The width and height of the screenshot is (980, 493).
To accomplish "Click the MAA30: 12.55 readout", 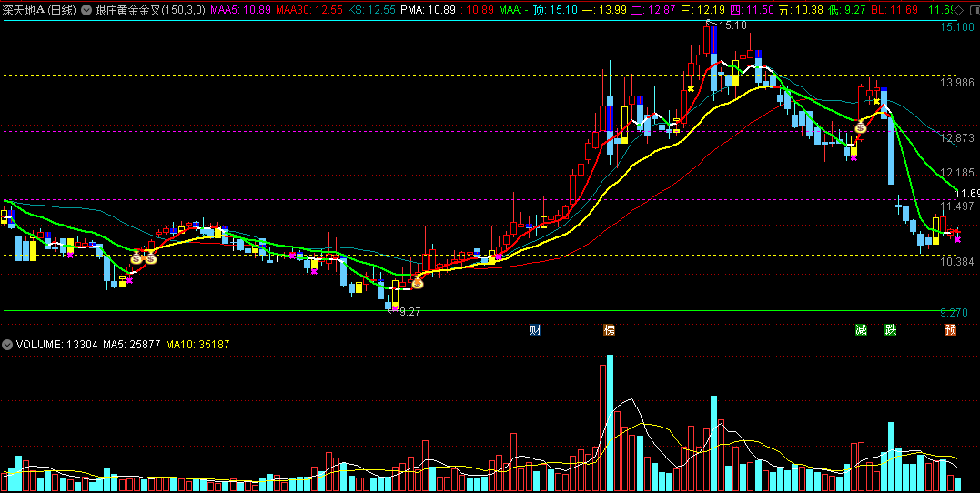I will tap(309, 9).
